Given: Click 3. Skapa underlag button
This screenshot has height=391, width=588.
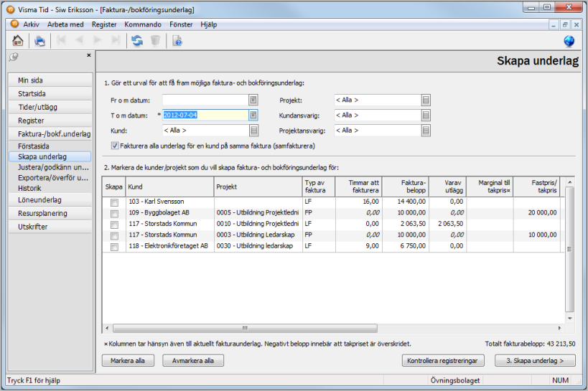Looking at the screenshot, I should [535, 361].
